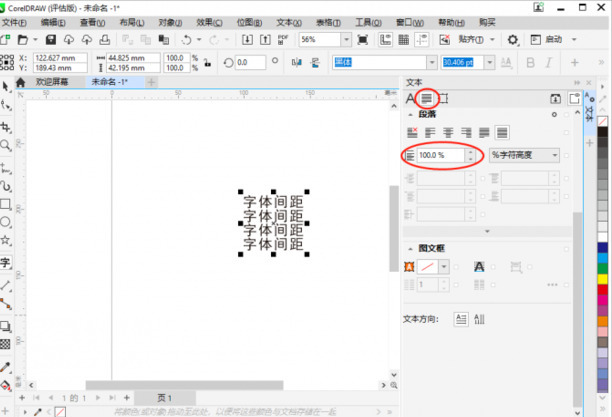This screenshot has height=417, width=612.
Task: Click the Undo arrow icon
Action: pyautogui.click(x=187, y=39)
